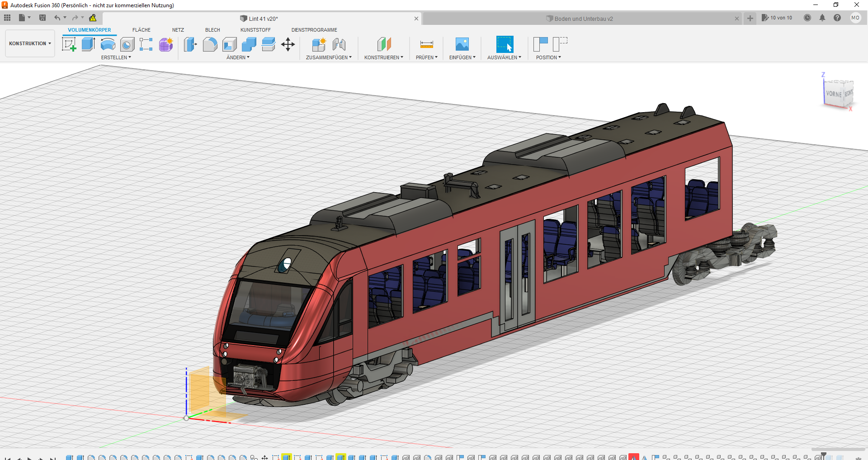Choose the Shell (Schale) tool
The image size is (868, 460).
[x=230, y=44]
